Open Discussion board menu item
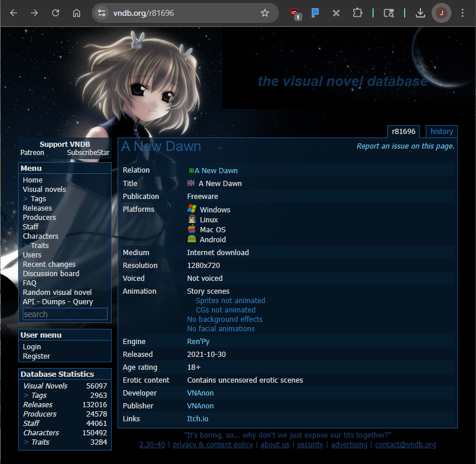Image resolution: width=476 pixels, height=464 pixels. pos(51,274)
